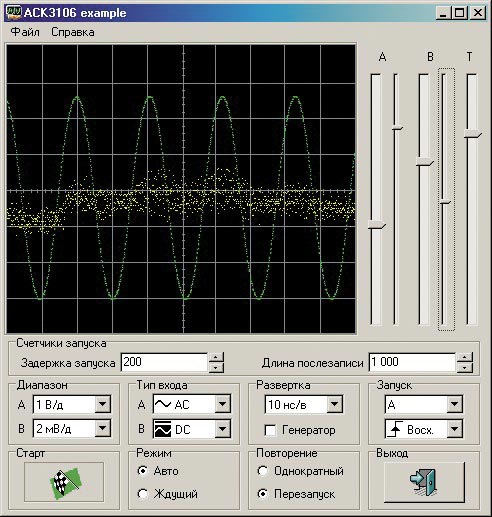The width and height of the screenshot is (492, 517).
Task: Open the Файл menu
Action: pos(25,32)
